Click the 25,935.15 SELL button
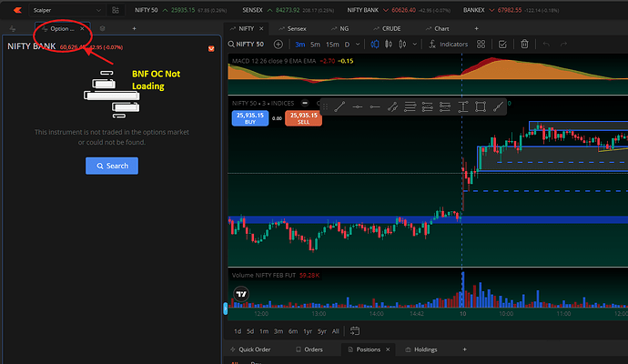The width and height of the screenshot is (628, 364). [x=303, y=118]
